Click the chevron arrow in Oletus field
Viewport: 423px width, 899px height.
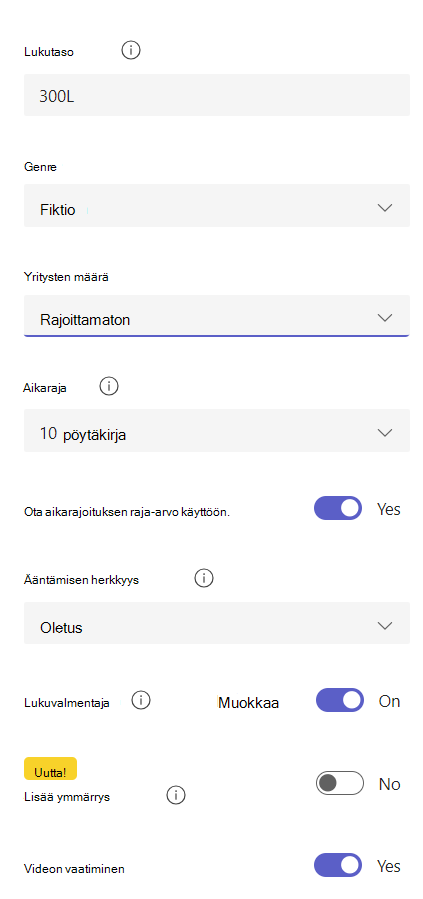click(x=385, y=625)
